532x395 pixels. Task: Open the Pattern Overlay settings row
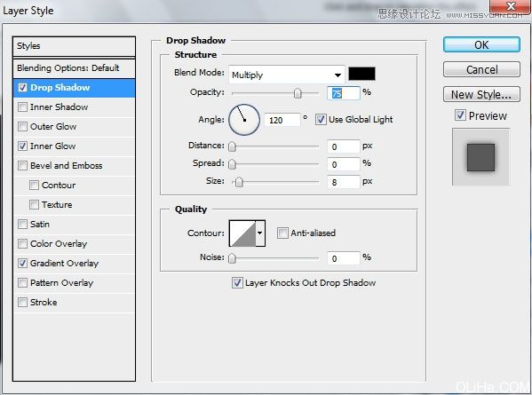pos(74,283)
